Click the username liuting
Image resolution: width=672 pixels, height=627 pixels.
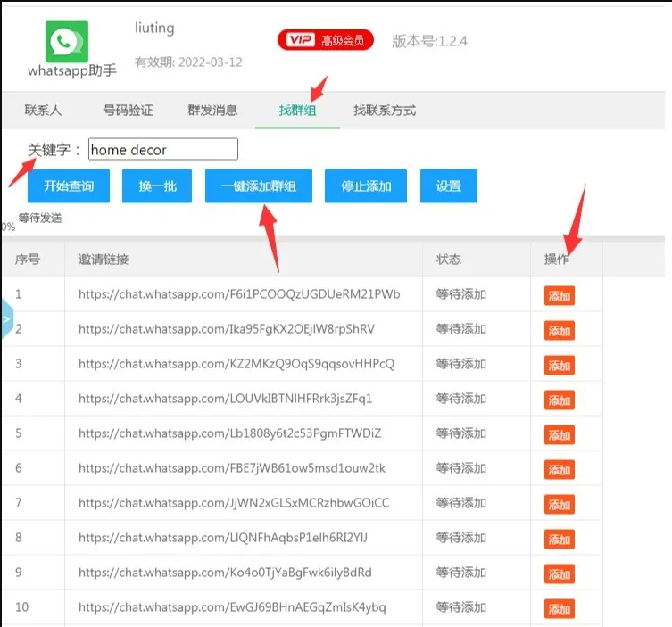pos(154,29)
